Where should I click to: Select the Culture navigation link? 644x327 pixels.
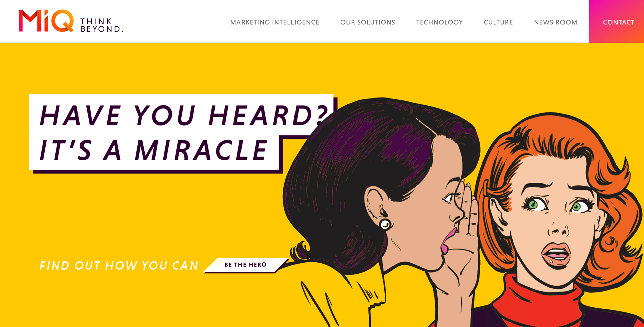tap(498, 22)
